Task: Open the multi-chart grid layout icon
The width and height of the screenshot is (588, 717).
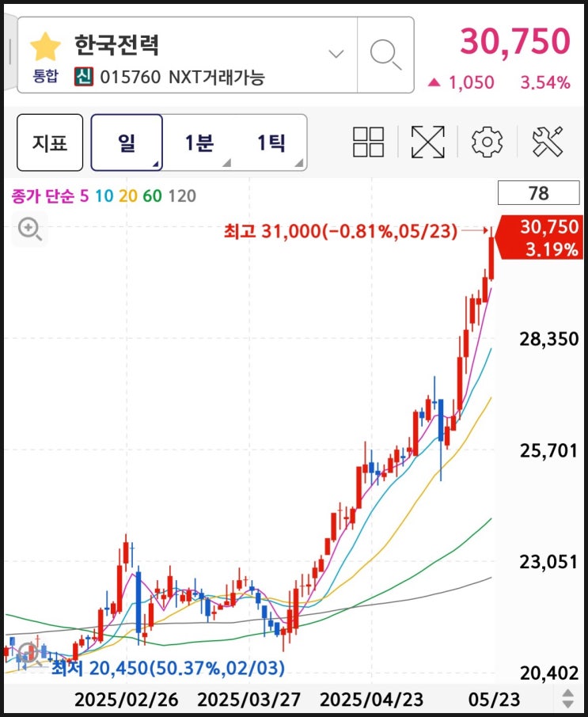Action: pos(369,142)
